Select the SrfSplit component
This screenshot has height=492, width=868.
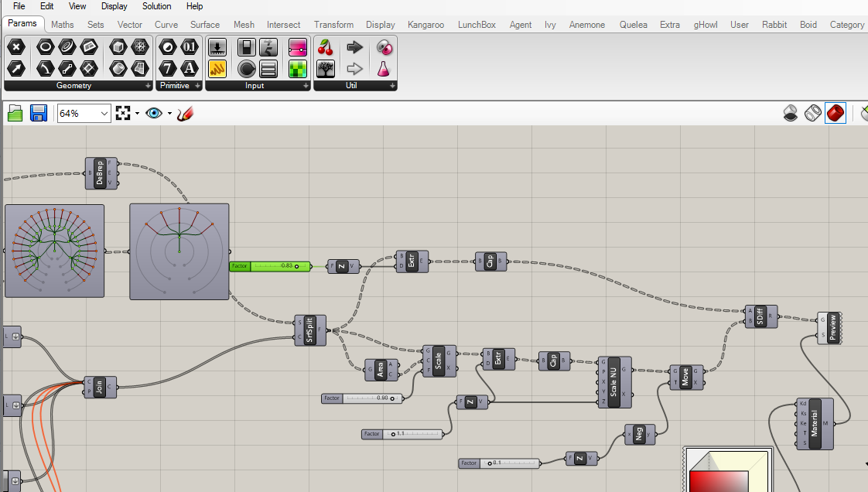[x=310, y=330]
